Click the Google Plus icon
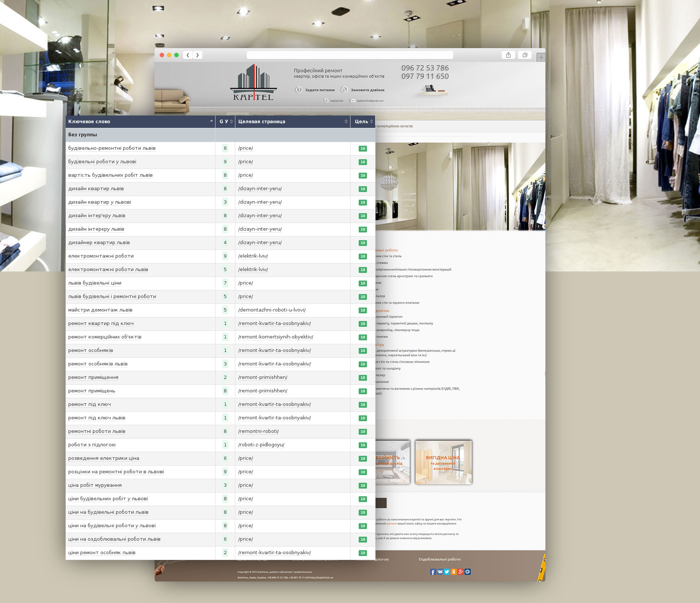Image resolution: width=700 pixels, height=603 pixels. [461, 572]
